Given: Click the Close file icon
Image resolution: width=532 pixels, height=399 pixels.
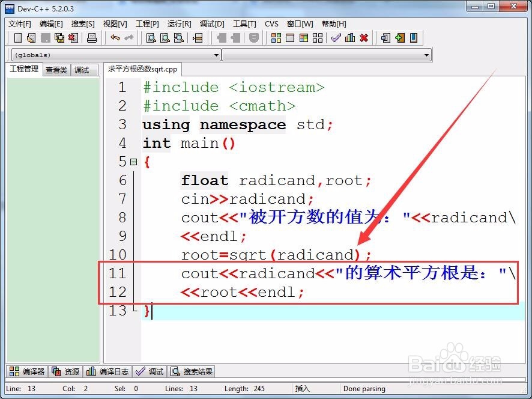Looking at the screenshot, I should tap(73, 38).
